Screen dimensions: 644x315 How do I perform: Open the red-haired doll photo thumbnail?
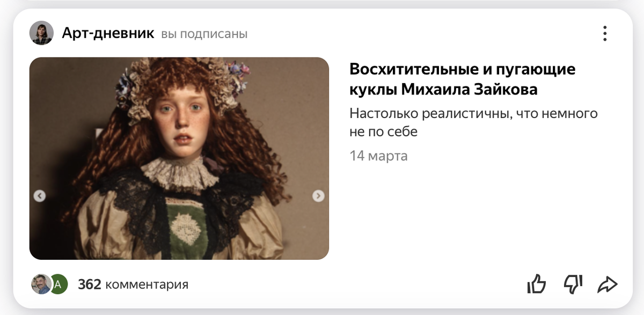coord(179,158)
